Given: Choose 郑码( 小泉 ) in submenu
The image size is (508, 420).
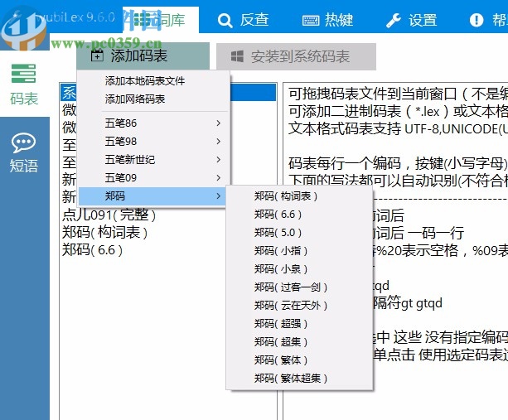Looking at the screenshot, I should (299, 268).
